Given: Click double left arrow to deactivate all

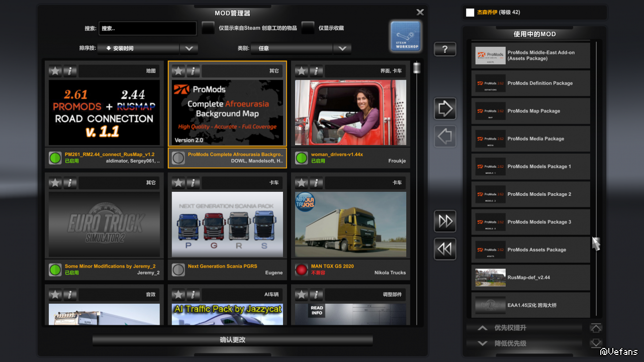Looking at the screenshot, I should pyautogui.click(x=445, y=249).
